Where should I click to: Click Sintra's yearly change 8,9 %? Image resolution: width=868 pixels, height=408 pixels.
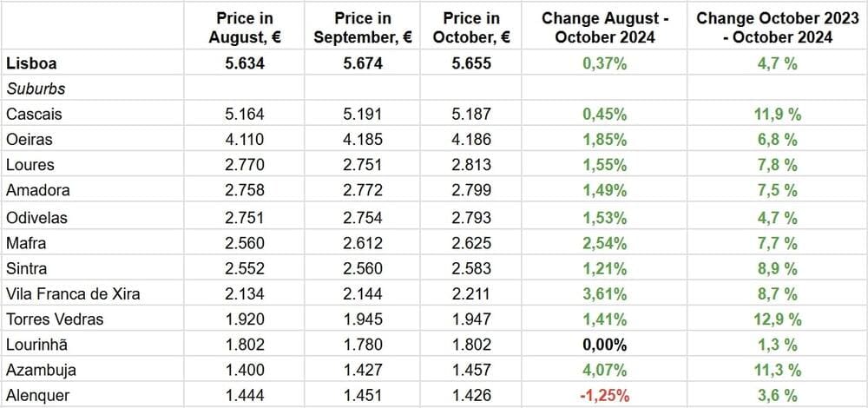[779, 267]
